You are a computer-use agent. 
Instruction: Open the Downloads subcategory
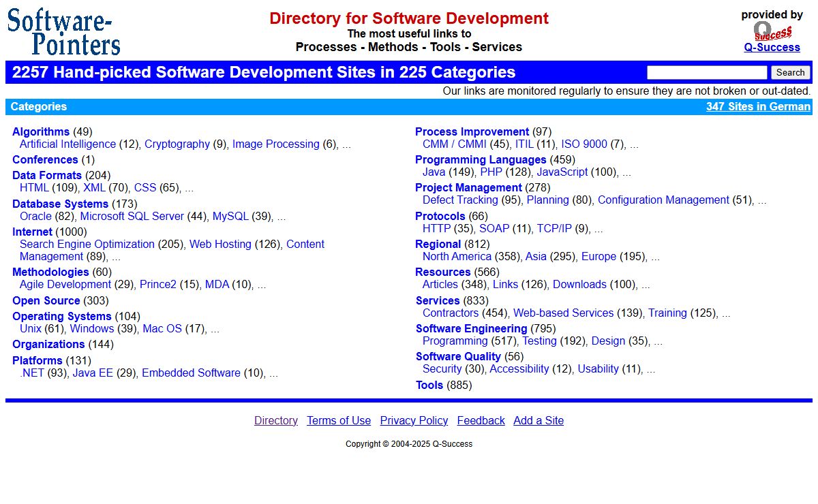[x=579, y=285]
